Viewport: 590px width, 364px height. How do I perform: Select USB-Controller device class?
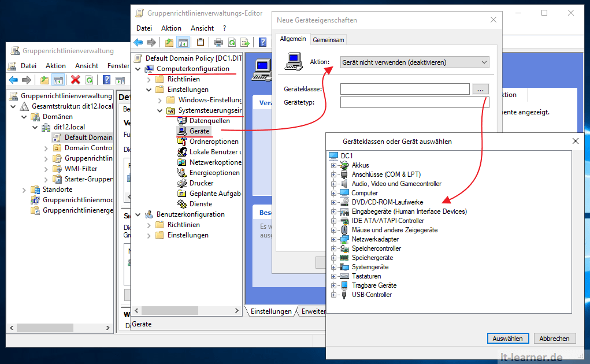pos(372,295)
